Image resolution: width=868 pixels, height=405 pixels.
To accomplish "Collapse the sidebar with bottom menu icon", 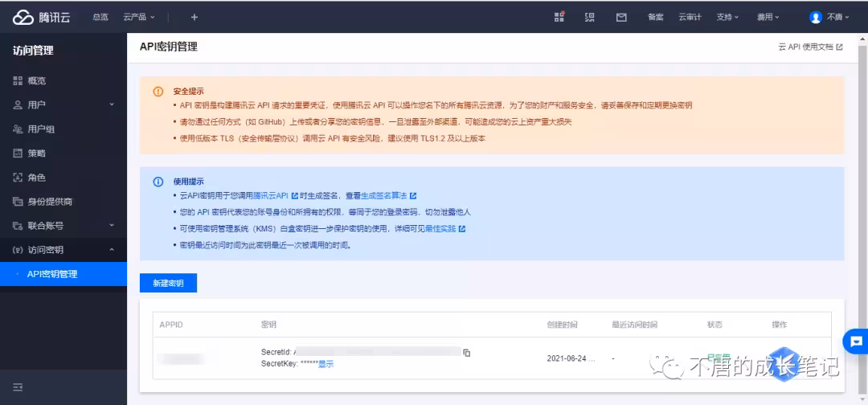I will [x=18, y=387].
